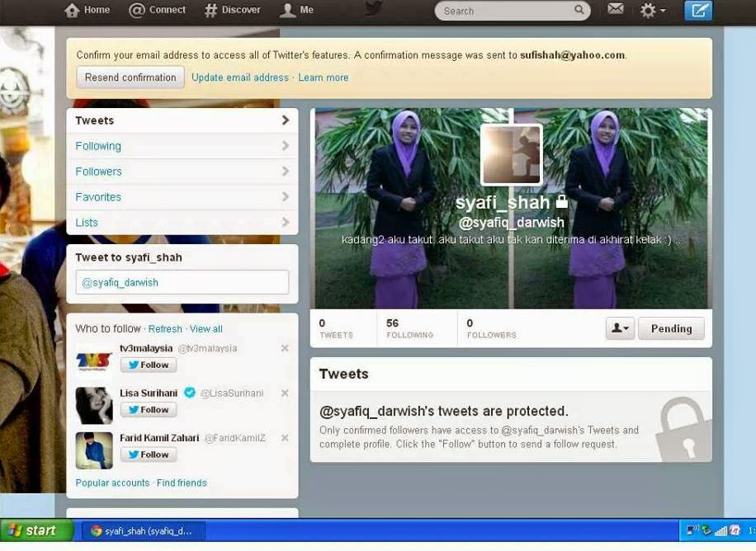Refresh Who to follow suggestions

pos(165,329)
